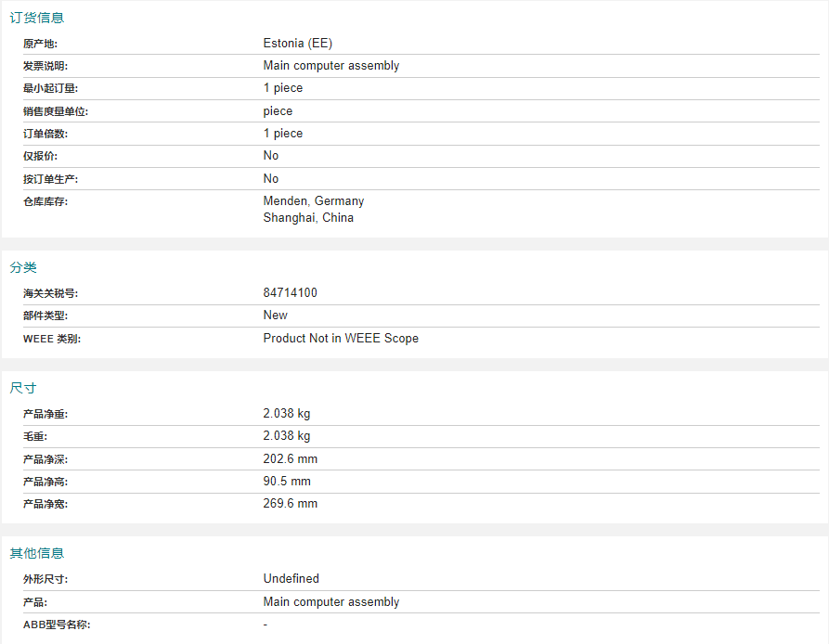Screen dimensions: 829x644
Task: Select the 90.5 mm net height value
Action: tap(287, 482)
